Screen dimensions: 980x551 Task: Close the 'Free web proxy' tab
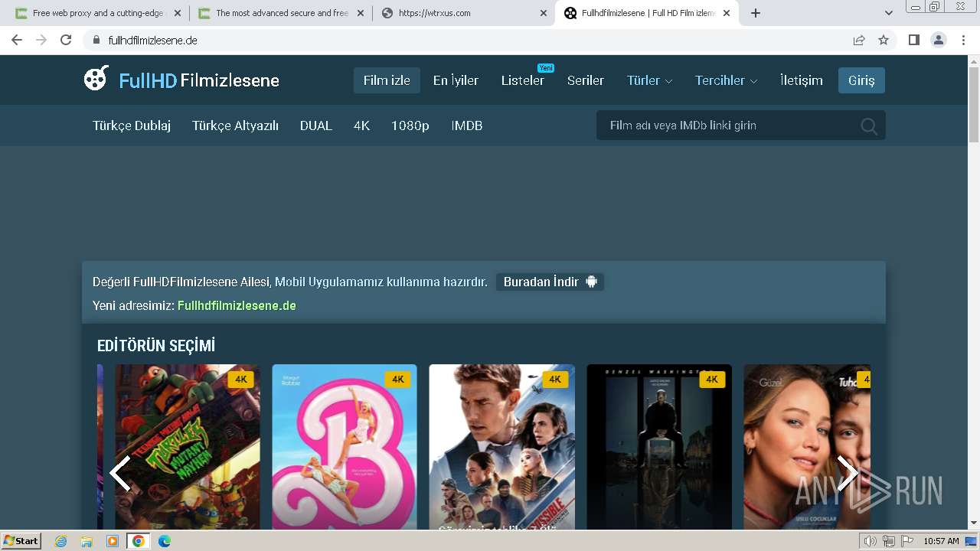click(x=177, y=13)
